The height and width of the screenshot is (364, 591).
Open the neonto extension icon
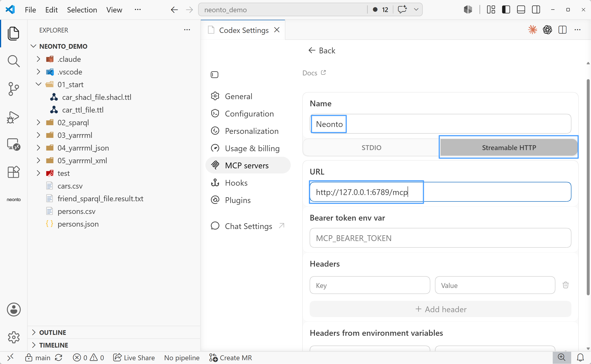coord(14,200)
